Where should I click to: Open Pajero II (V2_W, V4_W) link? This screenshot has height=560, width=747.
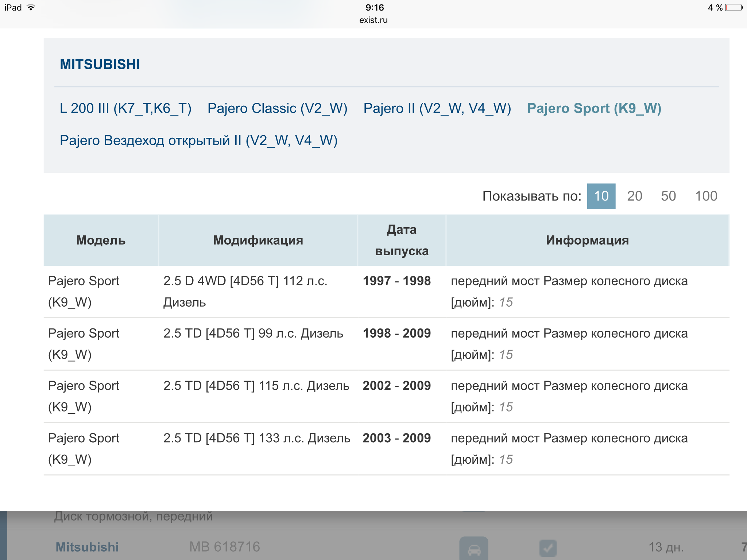(437, 108)
